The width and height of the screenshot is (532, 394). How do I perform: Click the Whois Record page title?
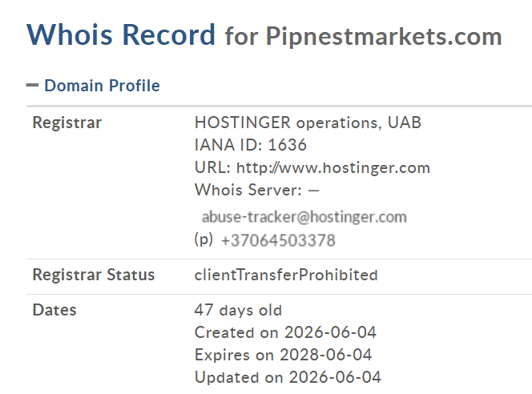click(x=121, y=34)
